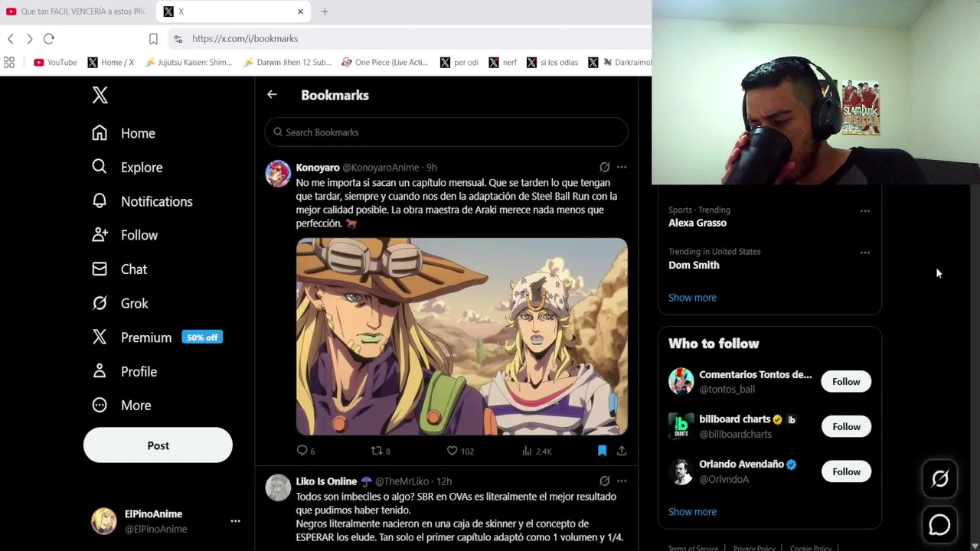Image resolution: width=980 pixels, height=551 pixels.
Task: Repost Konoyaro's post
Action: coord(381,451)
